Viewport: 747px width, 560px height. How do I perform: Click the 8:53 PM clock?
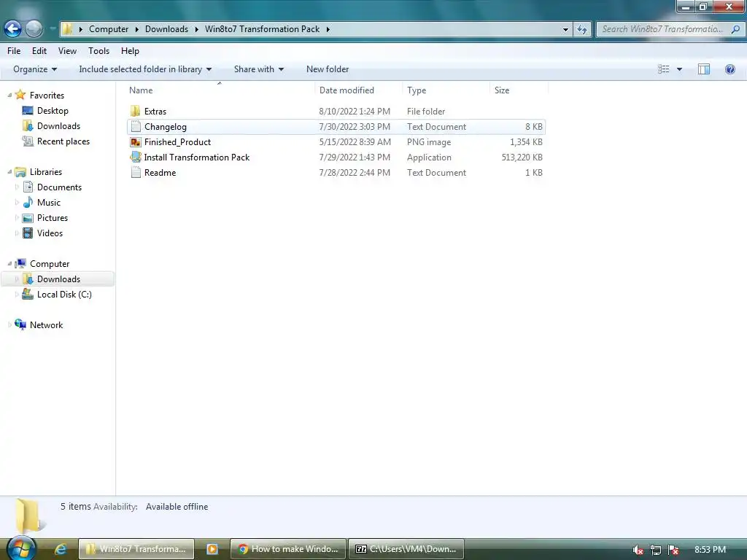coord(710,550)
